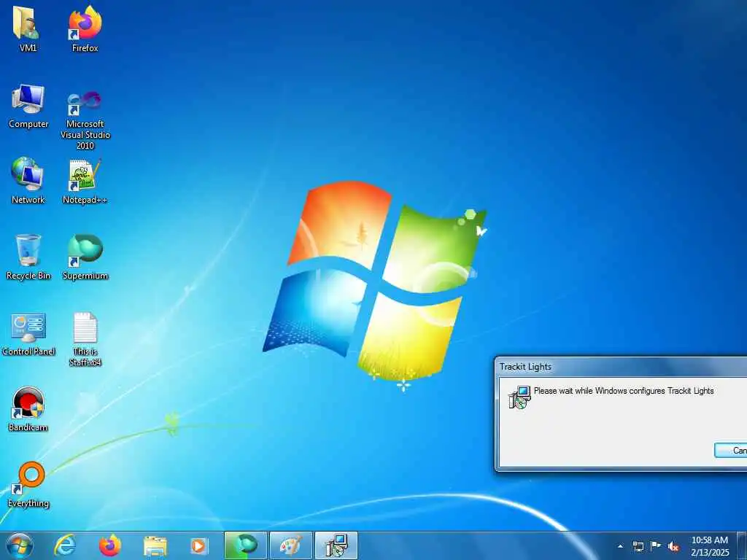Viewport: 747px width, 560px height.
Task: Open the Windows Start menu orb
Action: (x=20, y=545)
